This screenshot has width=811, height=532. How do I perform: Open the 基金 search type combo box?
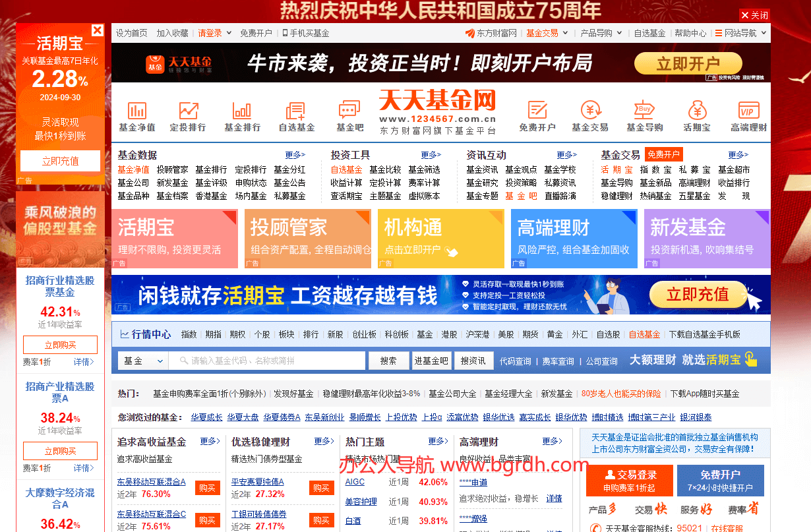point(143,361)
